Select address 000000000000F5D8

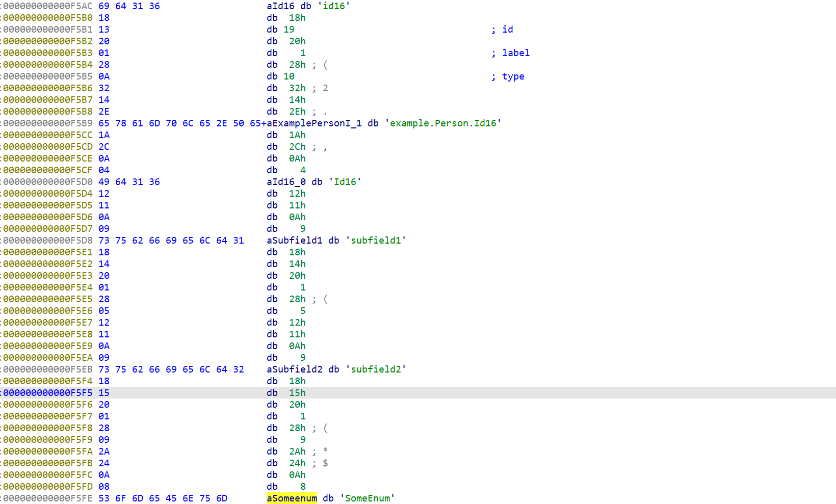48,241
